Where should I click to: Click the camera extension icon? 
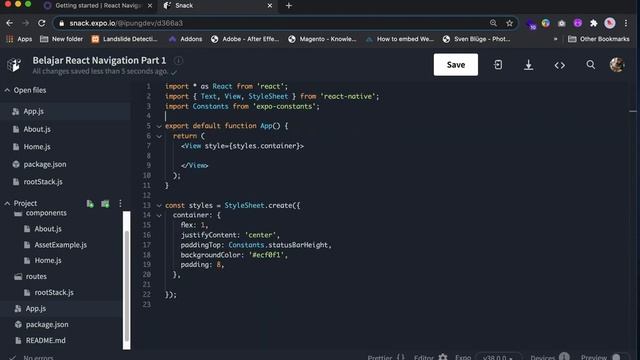562,23
